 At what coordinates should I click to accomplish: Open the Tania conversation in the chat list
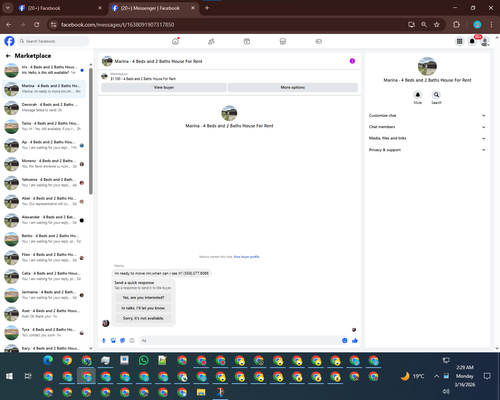point(44,126)
